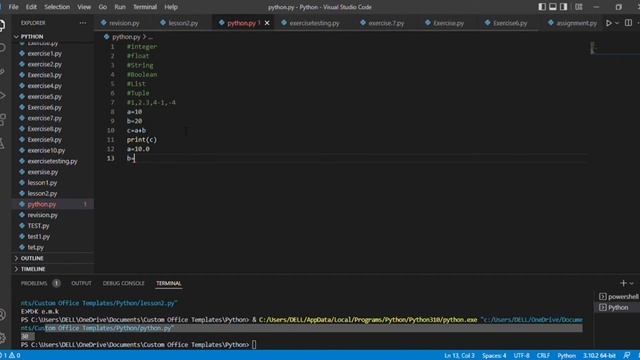
Task: Open the Search view in activity bar
Action: 2,48
